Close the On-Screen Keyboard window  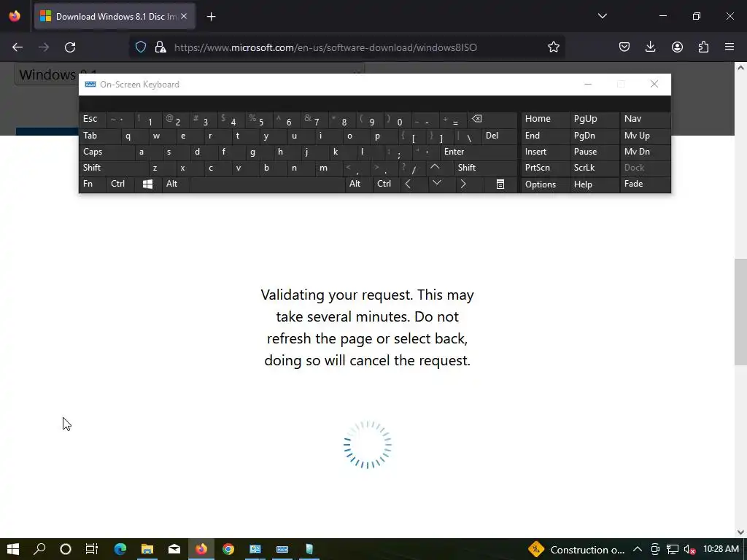(654, 85)
